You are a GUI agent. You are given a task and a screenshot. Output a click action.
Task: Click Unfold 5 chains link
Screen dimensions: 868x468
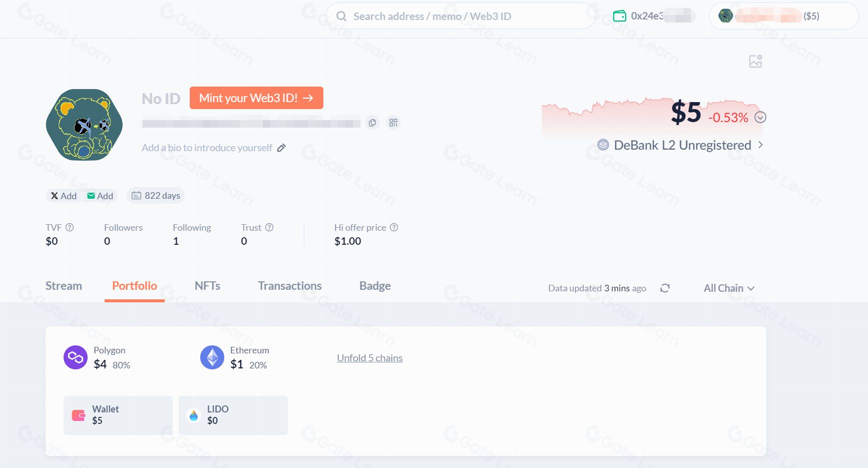(369, 358)
